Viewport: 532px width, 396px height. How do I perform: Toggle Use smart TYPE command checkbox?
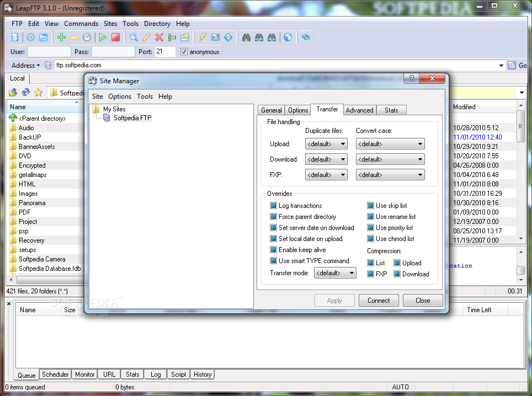[x=274, y=261]
